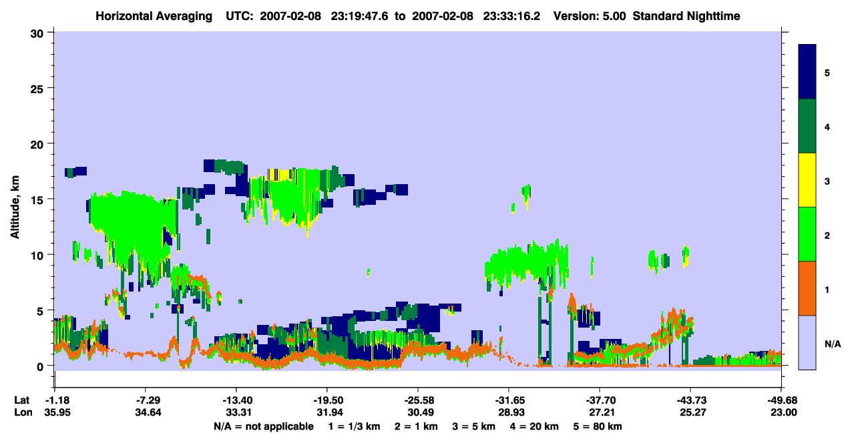This screenshot has width=868, height=445.
Task: Click the 4 = 20 km legend text
Action: [534, 426]
